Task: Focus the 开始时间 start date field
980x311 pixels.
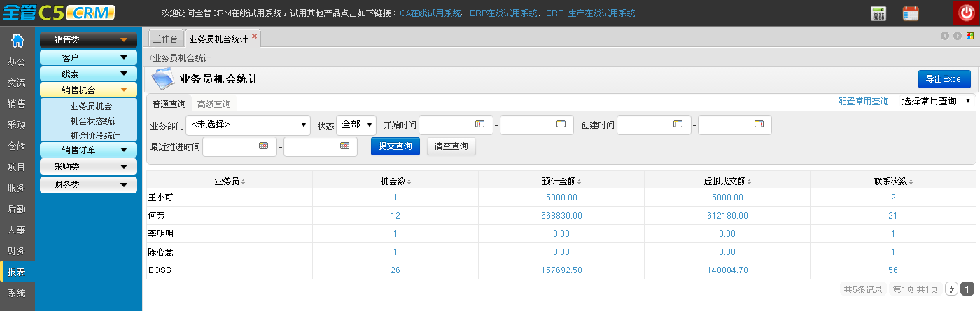Action: (x=456, y=125)
